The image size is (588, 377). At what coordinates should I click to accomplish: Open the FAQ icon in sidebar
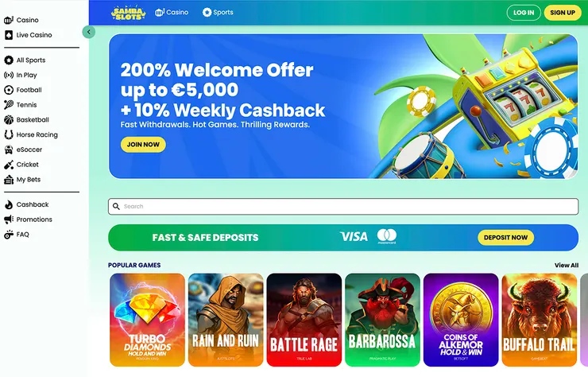click(9, 235)
